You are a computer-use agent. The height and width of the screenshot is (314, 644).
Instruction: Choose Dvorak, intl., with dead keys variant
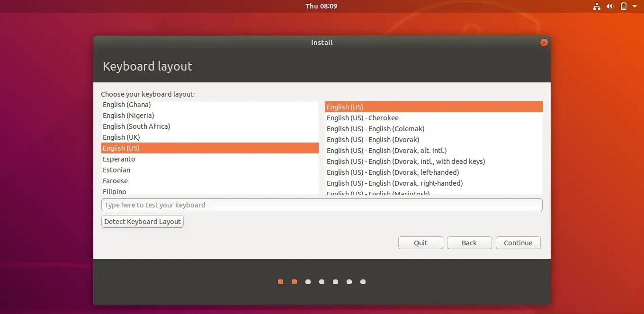coord(434,161)
